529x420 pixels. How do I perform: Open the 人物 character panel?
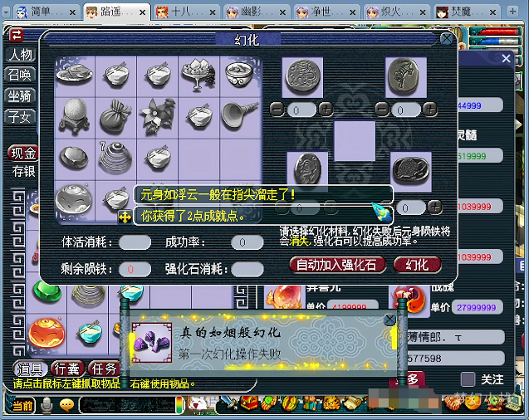point(20,55)
